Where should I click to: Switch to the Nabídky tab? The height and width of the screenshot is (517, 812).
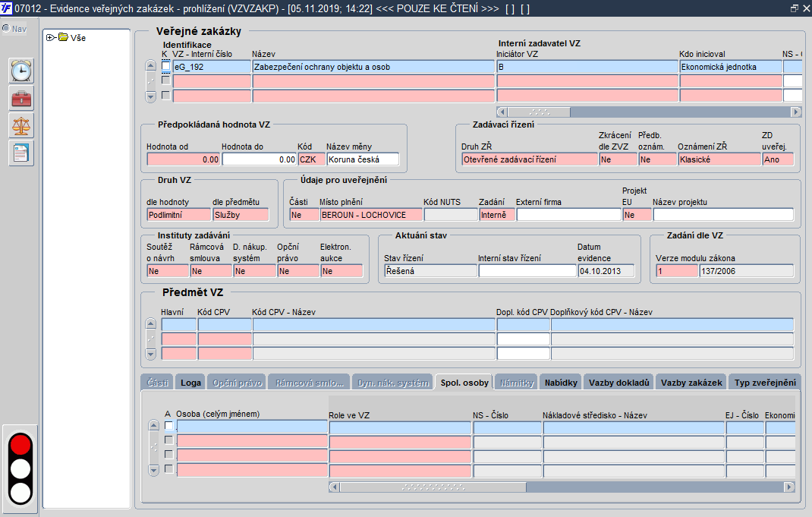(561, 383)
